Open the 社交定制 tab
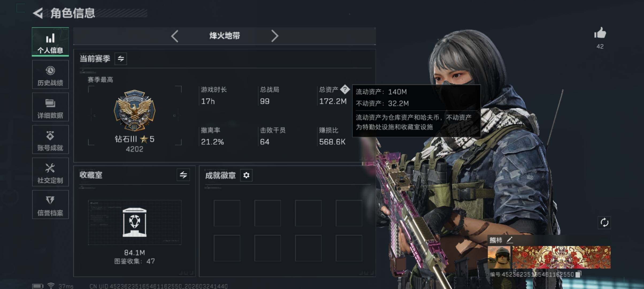The image size is (644, 289). [50, 172]
